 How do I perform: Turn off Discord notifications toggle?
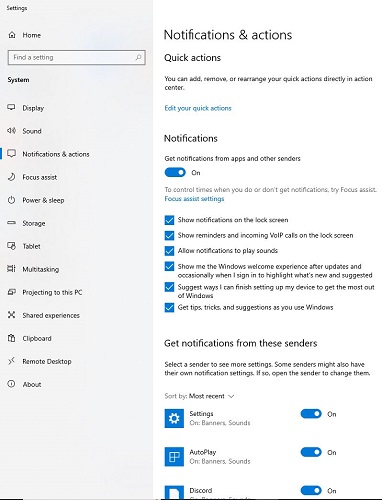(x=311, y=491)
